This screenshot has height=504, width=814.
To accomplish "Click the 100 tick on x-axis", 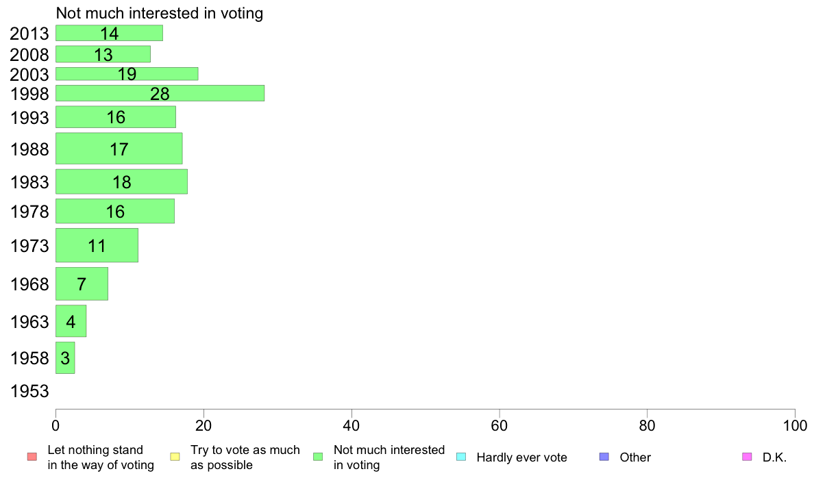I will coord(795,426).
